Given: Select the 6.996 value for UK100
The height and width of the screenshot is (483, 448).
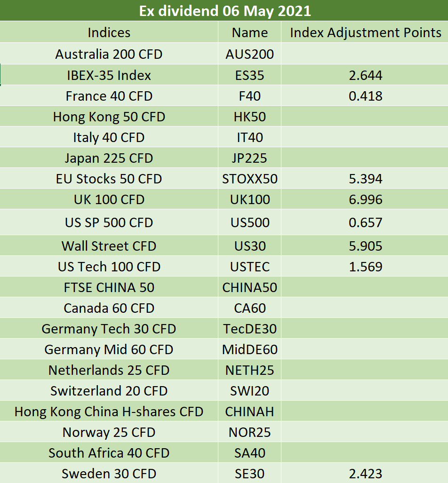Looking at the screenshot, I should pyautogui.click(x=365, y=199).
